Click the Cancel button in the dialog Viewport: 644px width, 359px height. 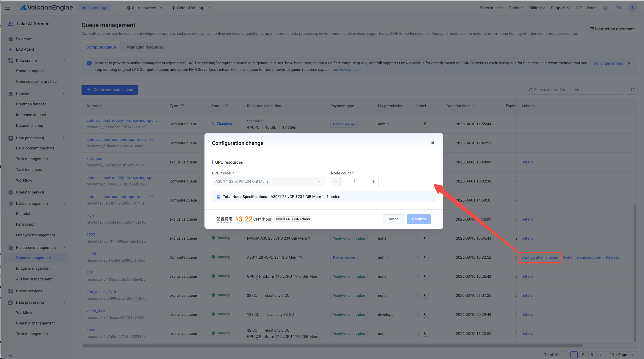point(393,219)
